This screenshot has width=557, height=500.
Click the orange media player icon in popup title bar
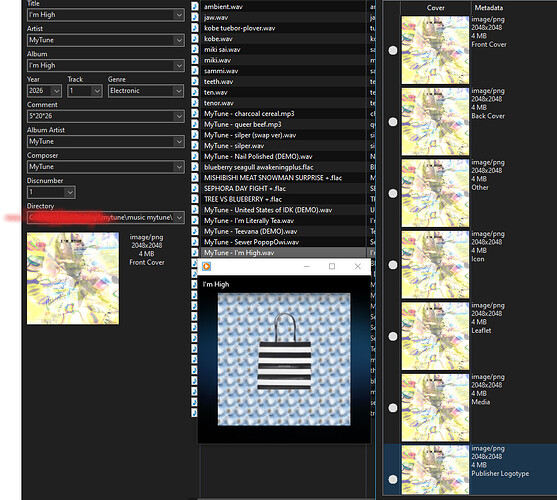pyautogui.click(x=206, y=266)
